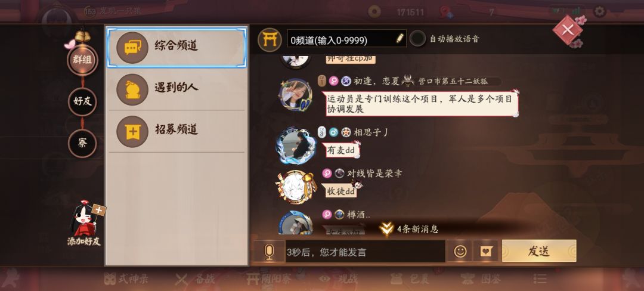This screenshot has width=644, height=291.
Task: Click the chat message input field
Action: [365, 251]
